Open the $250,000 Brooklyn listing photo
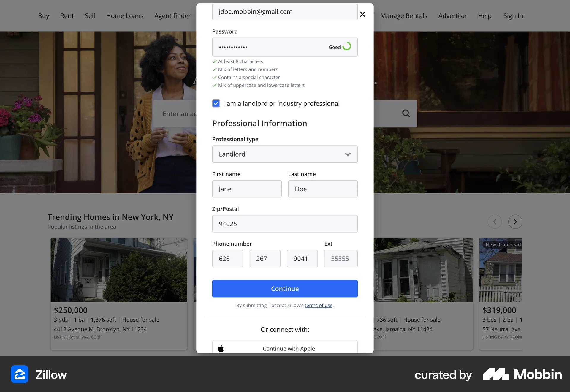Screen dimensions: 570x392 [119, 270]
